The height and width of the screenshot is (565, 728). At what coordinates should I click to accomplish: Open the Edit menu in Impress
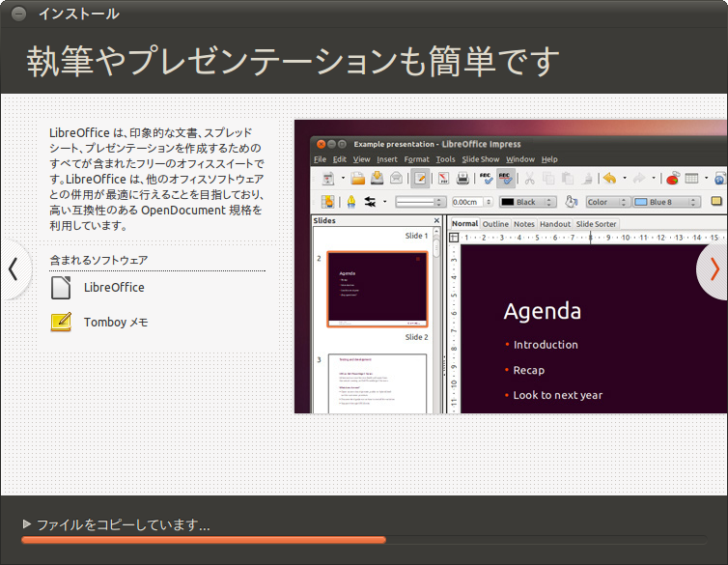point(340,159)
